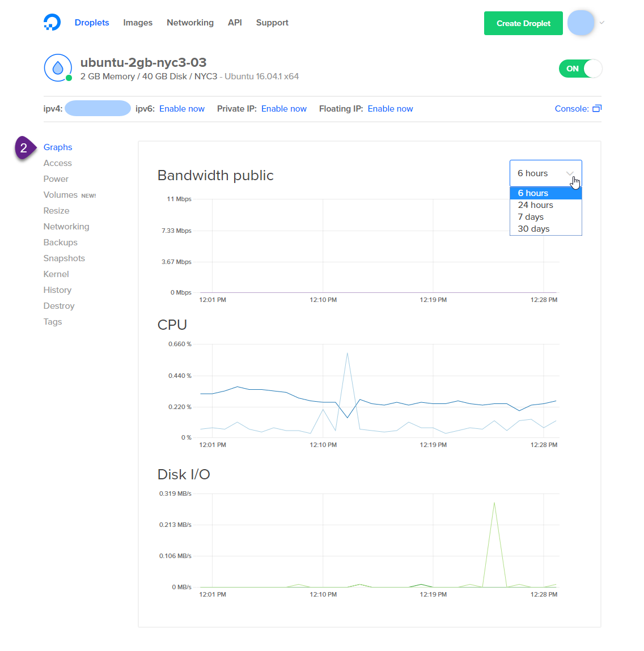The width and height of the screenshot is (644, 651).
Task: Enable a Private IP via the link
Action: [x=283, y=108]
